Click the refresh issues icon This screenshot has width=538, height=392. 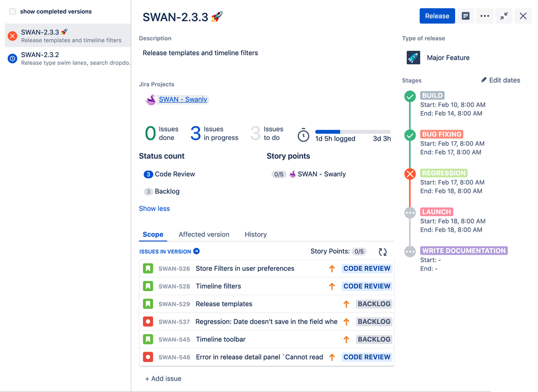382,251
